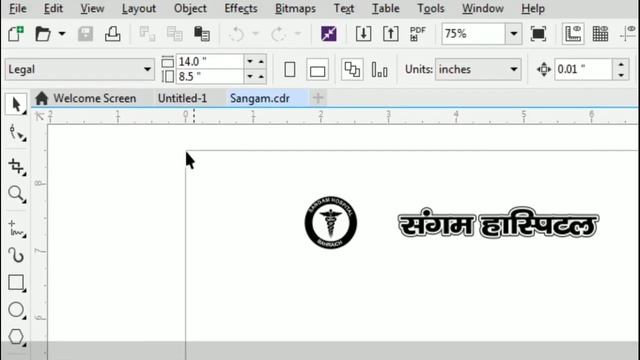Viewport: 640px width, 360px height.
Task: Select Portrait page orientation
Action: (x=290, y=69)
